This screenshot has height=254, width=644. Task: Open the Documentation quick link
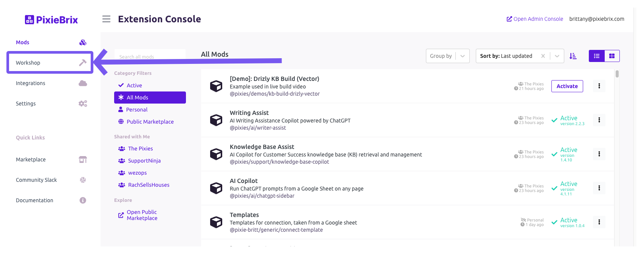(51, 200)
